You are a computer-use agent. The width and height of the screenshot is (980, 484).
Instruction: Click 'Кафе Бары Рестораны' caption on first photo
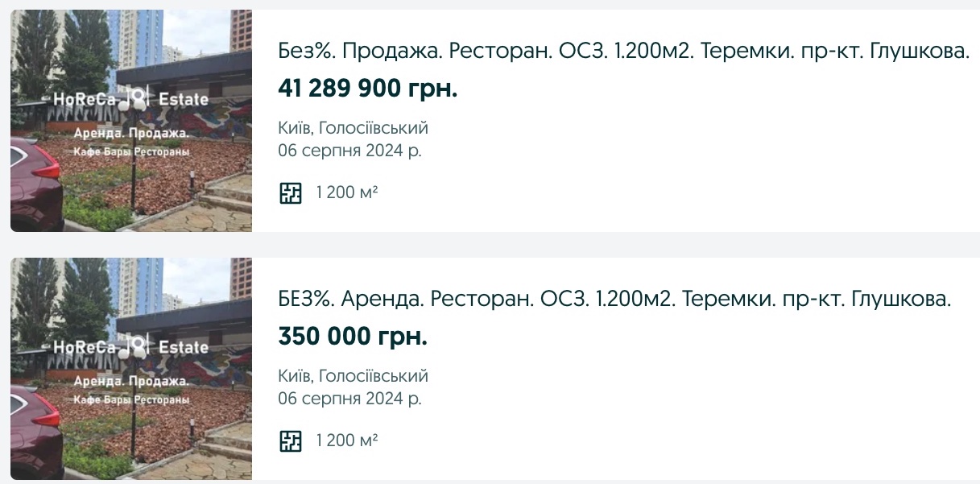[130, 151]
